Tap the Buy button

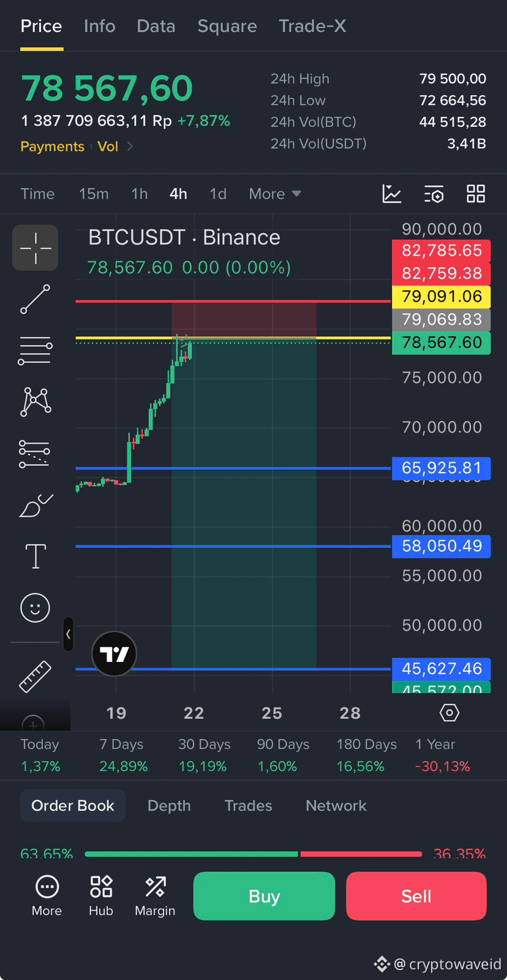click(264, 896)
